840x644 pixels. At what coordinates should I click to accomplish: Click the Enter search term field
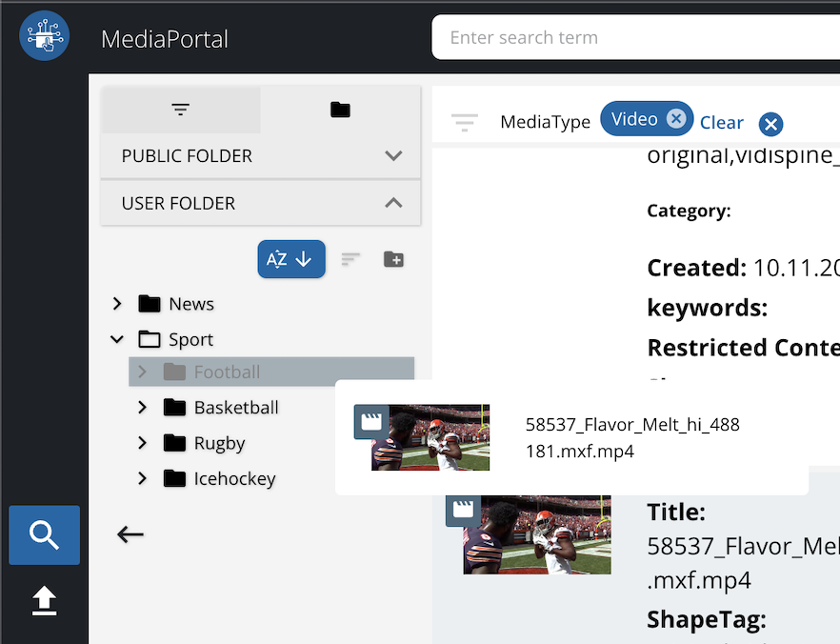pyautogui.click(x=629, y=38)
